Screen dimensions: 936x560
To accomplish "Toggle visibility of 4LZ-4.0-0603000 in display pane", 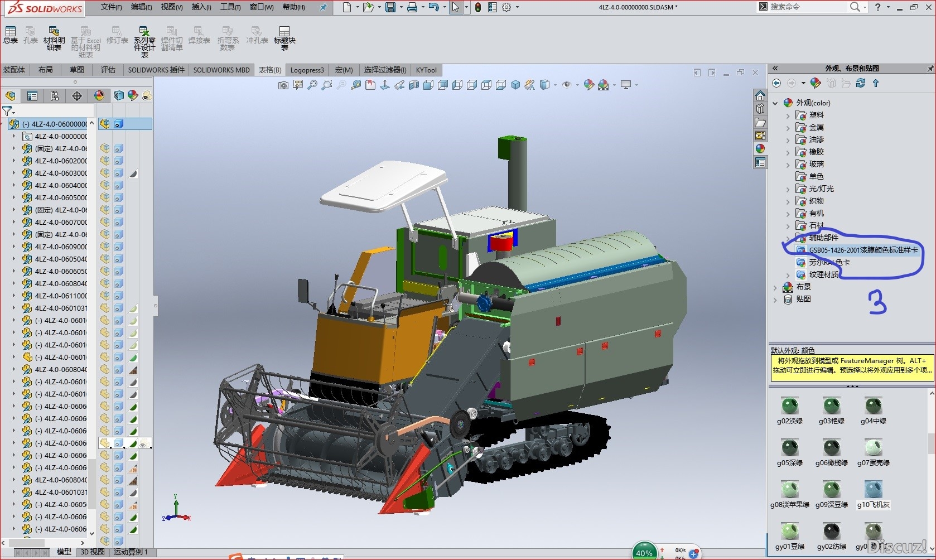I will pyautogui.click(x=104, y=173).
